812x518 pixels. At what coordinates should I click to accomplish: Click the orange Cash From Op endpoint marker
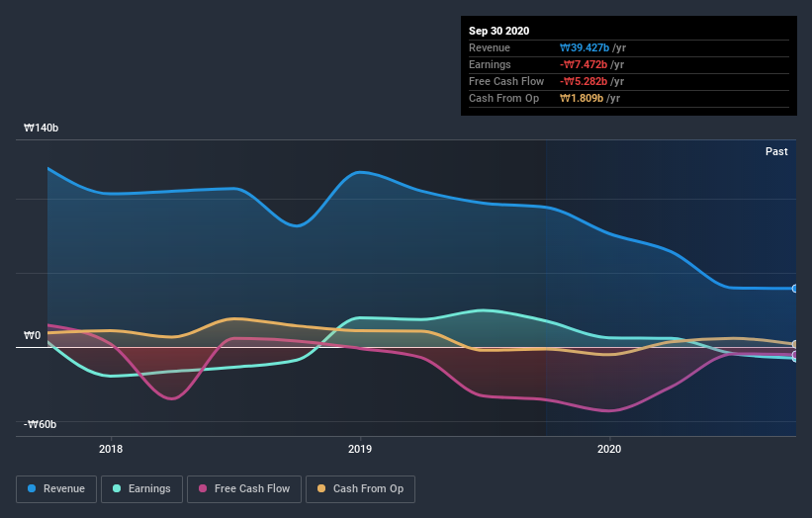[x=794, y=344]
